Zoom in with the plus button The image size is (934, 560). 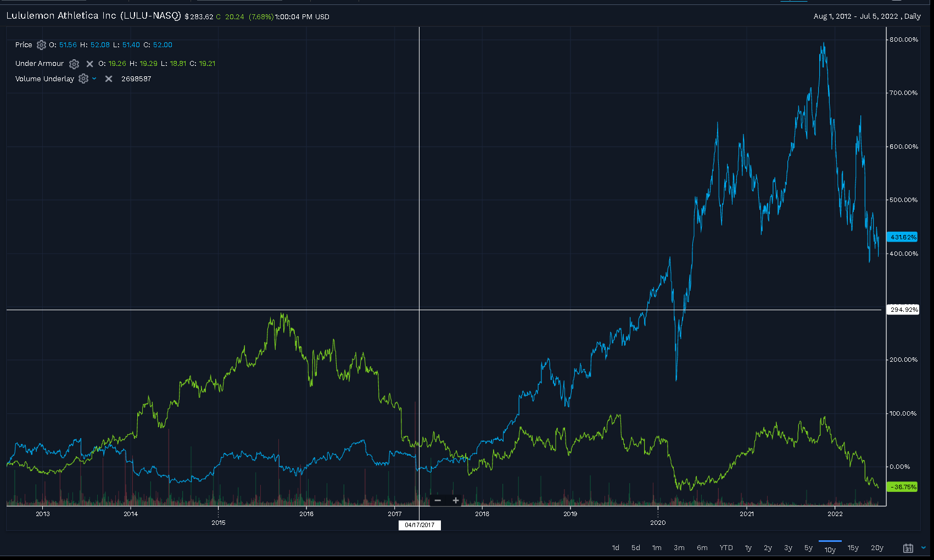click(x=456, y=500)
